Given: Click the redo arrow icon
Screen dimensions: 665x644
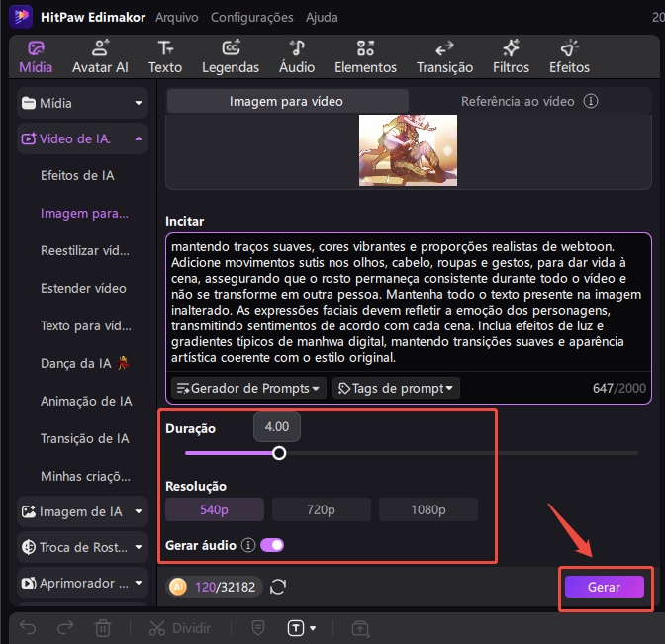Looking at the screenshot, I should pos(65,628).
